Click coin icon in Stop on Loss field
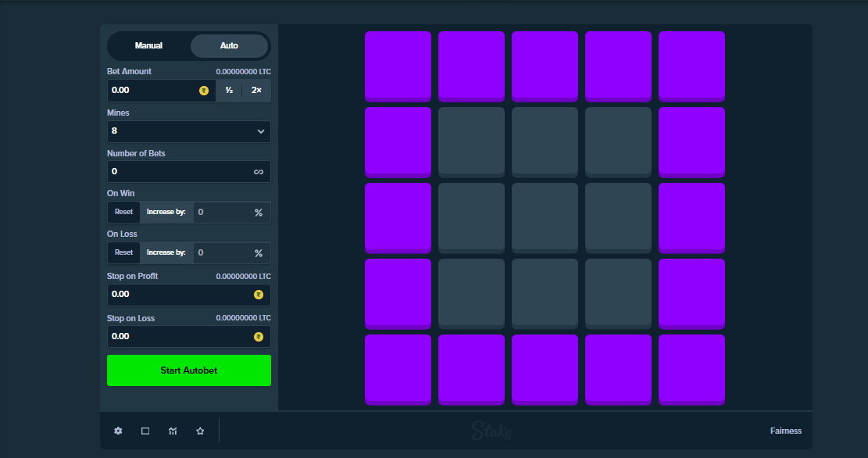Viewport: 868px width, 458px height. point(259,337)
